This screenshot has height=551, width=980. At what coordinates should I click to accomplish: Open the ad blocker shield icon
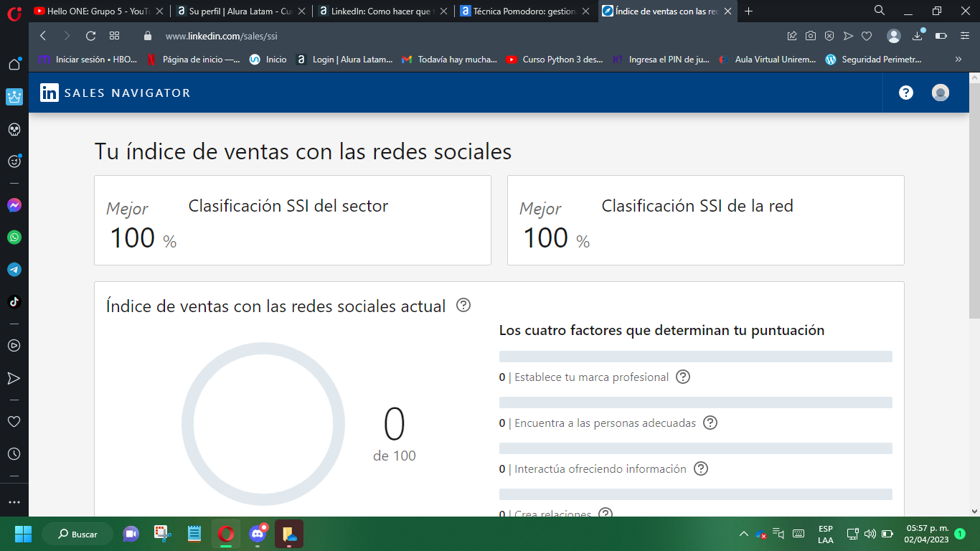click(829, 36)
